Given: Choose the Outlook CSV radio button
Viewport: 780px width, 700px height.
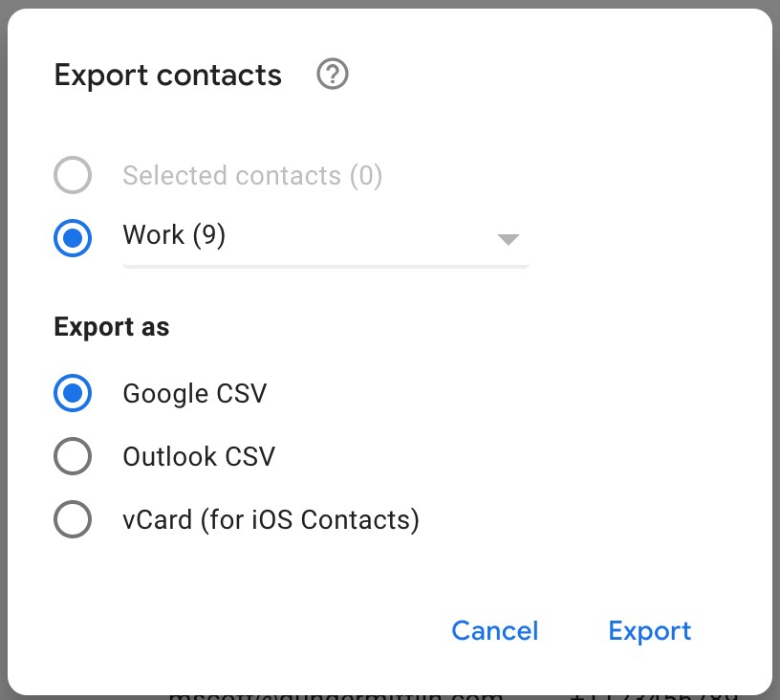Looking at the screenshot, I should click(73, 456).
